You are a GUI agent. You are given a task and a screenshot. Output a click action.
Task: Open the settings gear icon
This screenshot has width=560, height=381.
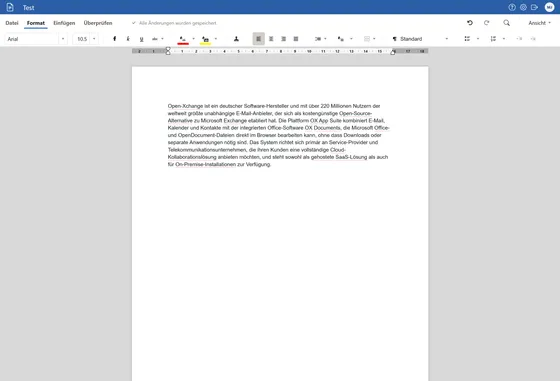[523, 7]
